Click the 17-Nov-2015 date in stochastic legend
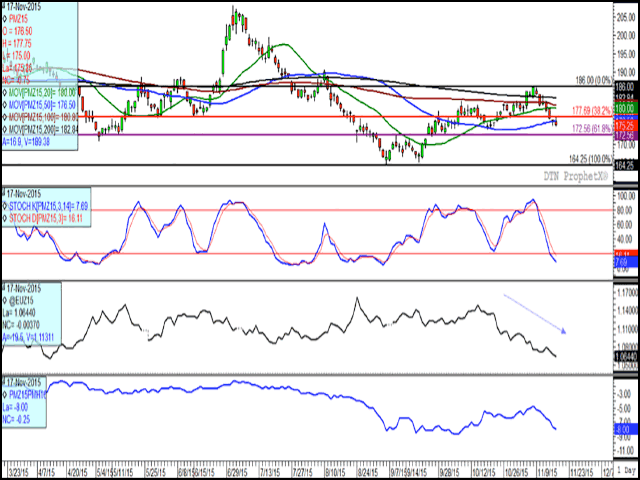640x480 pixels. click(x=22, y=193)
